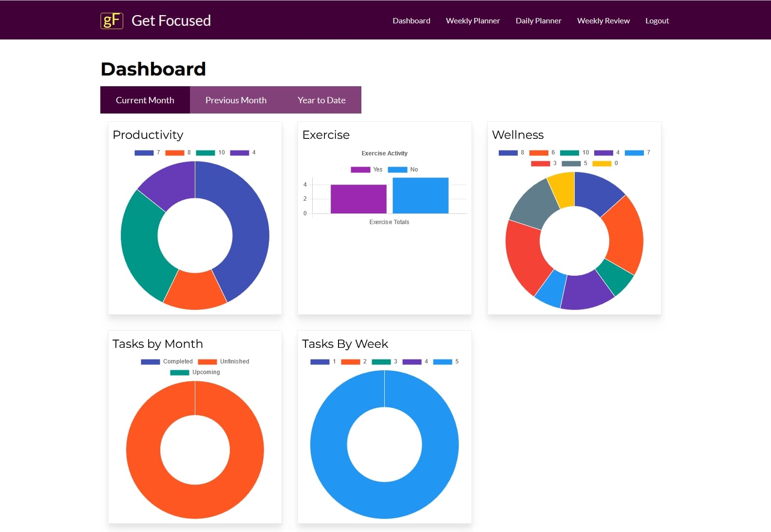
Task: Go to Dashboard in the navigation bar
Action: pyautogui.click(x=412, y=20)
